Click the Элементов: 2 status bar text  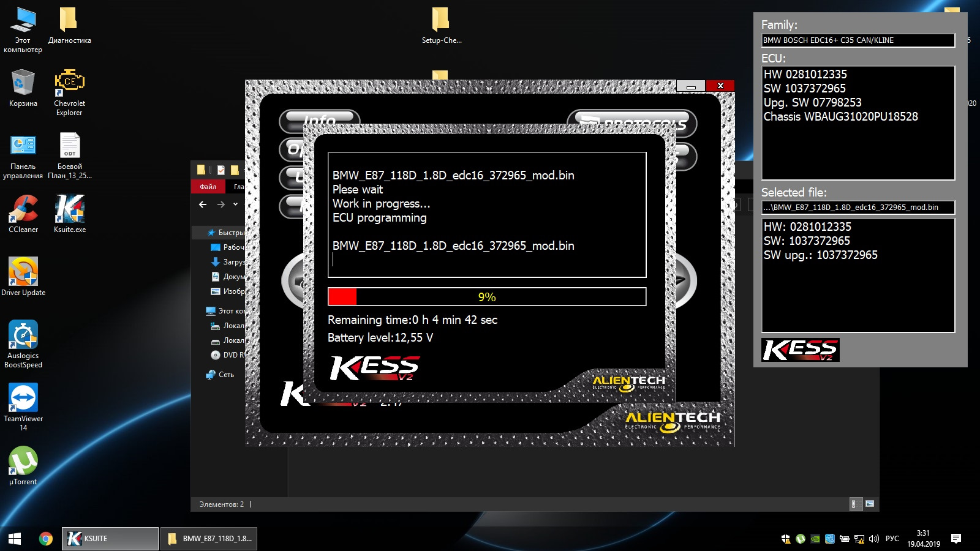point(221,504)
